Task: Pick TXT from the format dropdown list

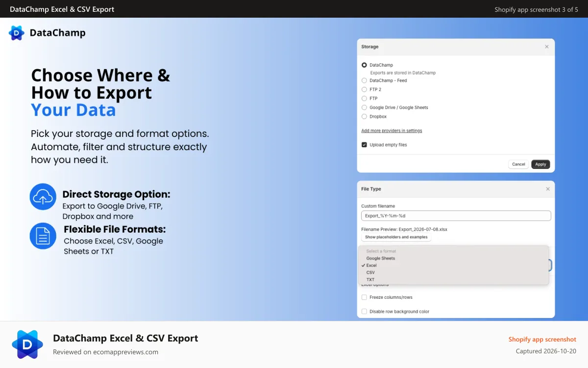Action: [x=370, y=280]
